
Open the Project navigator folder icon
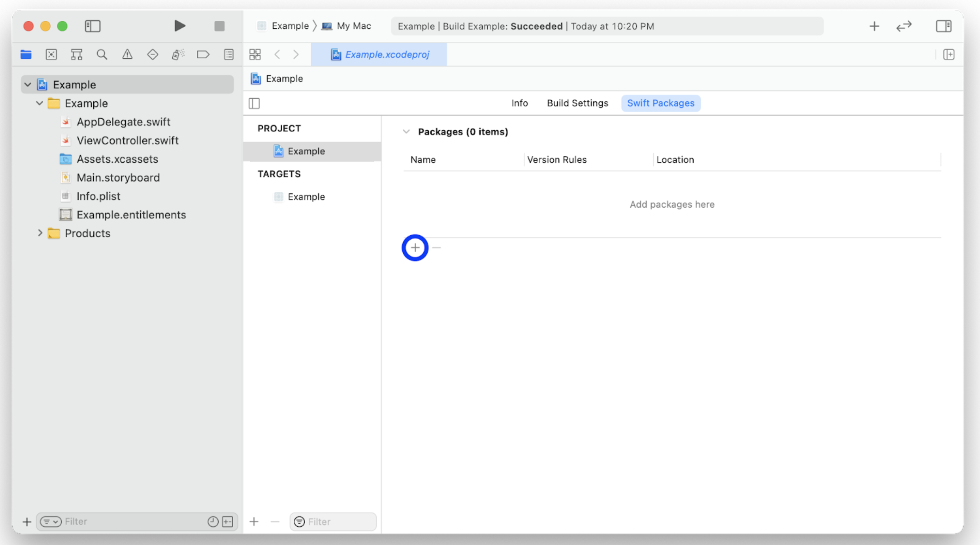26,54
